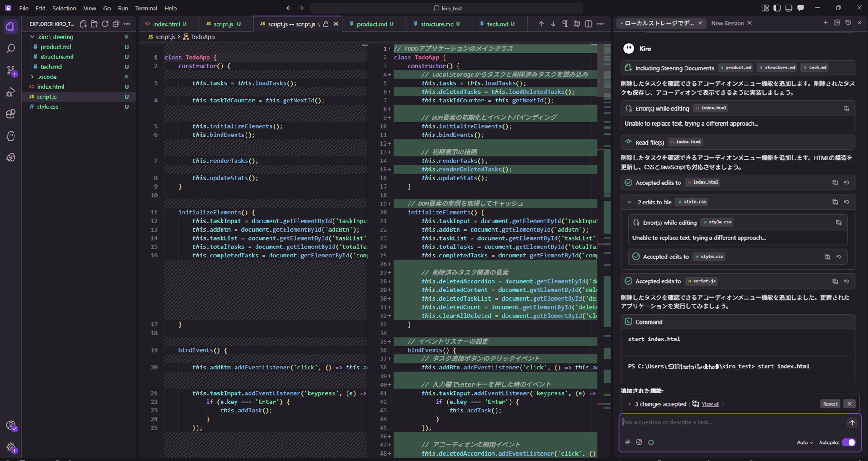Click New File icon in Explorer header

click(83, 24)
